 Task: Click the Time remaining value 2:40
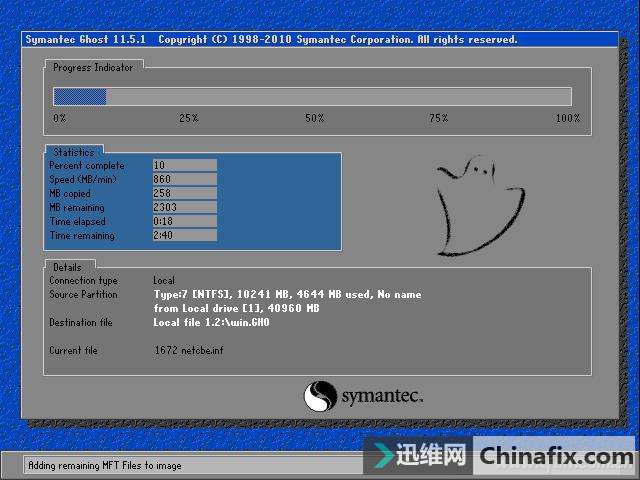click(185, 235)
